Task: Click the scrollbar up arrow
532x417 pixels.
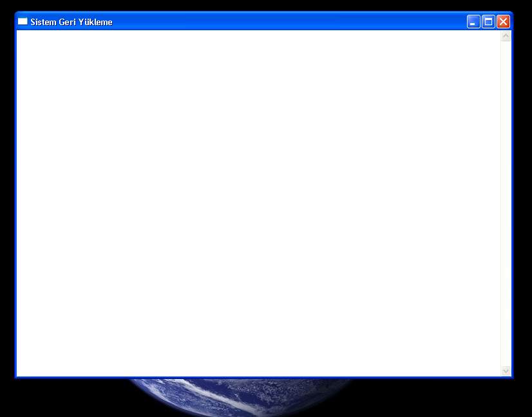Action: click(506, 36)
